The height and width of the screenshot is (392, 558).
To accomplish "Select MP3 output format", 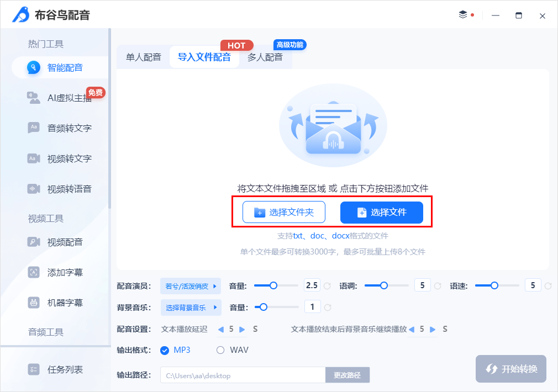I will (x=175, y=350).
